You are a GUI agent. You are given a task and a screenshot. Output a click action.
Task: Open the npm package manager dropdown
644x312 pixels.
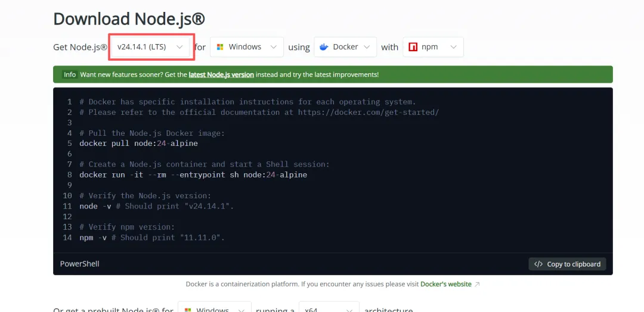[434, 46]
